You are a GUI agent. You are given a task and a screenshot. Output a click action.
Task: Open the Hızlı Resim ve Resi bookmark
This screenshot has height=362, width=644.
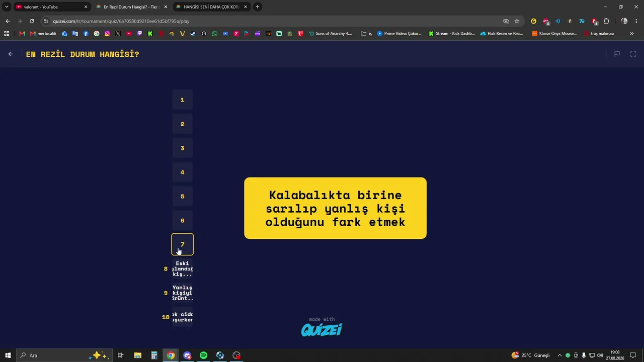(x=502, y=34)
